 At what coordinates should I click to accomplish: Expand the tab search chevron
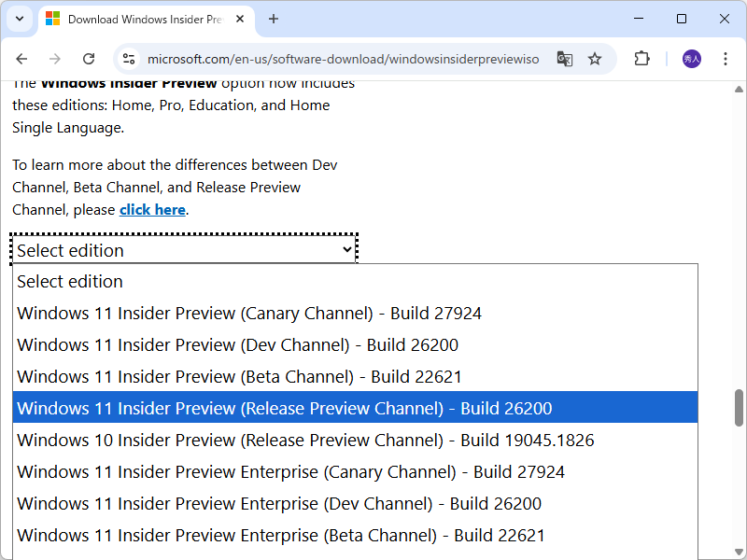[20, 19]
